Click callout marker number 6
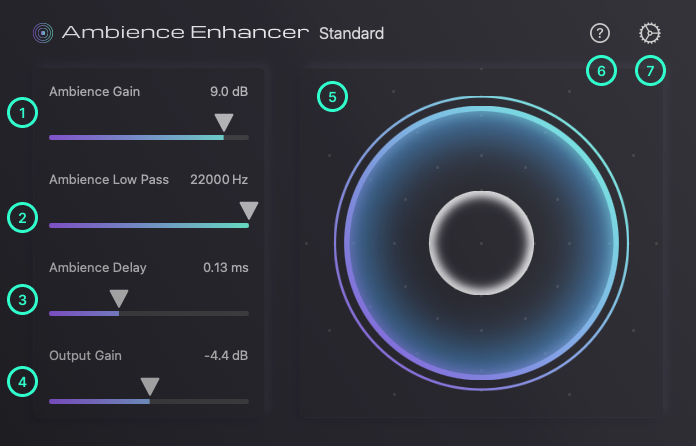This screenshot has width=696, height=446. pos(601,71)
